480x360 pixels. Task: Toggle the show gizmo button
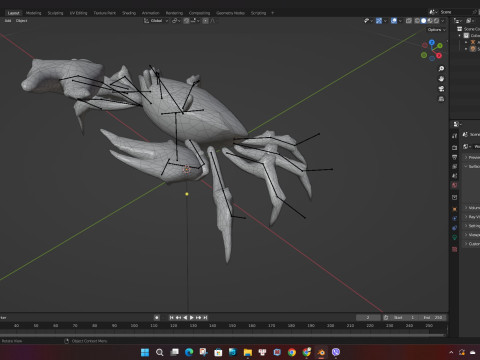[x=379, y=21]
